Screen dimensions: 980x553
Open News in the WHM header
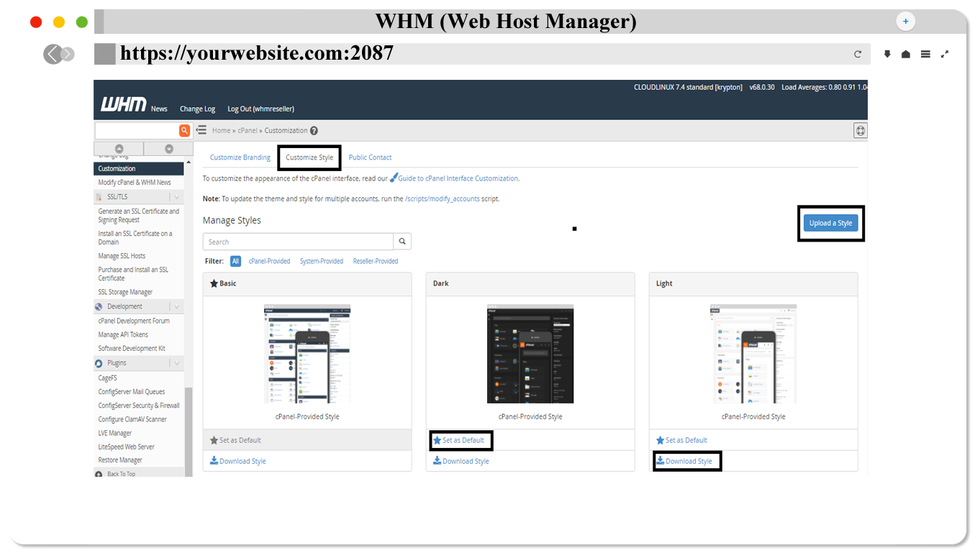point(159,109)
